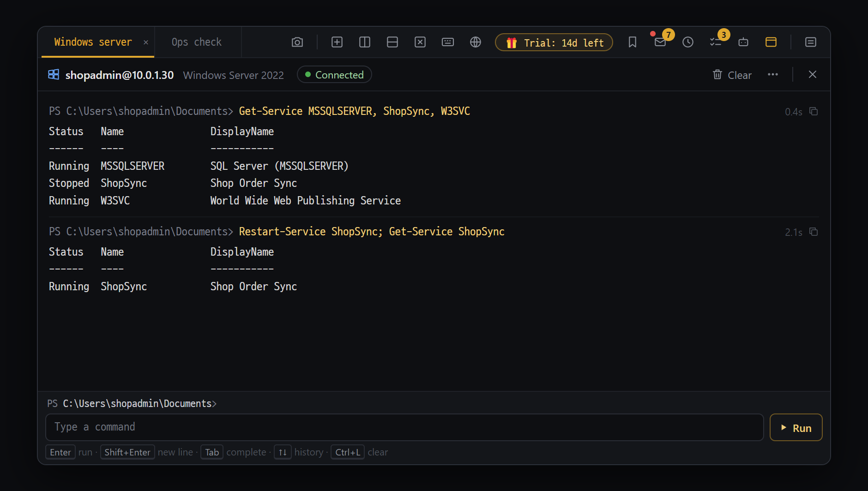Split the terminal vertically
The width and height of the screenshot is (868, 491).
[365, 42]
